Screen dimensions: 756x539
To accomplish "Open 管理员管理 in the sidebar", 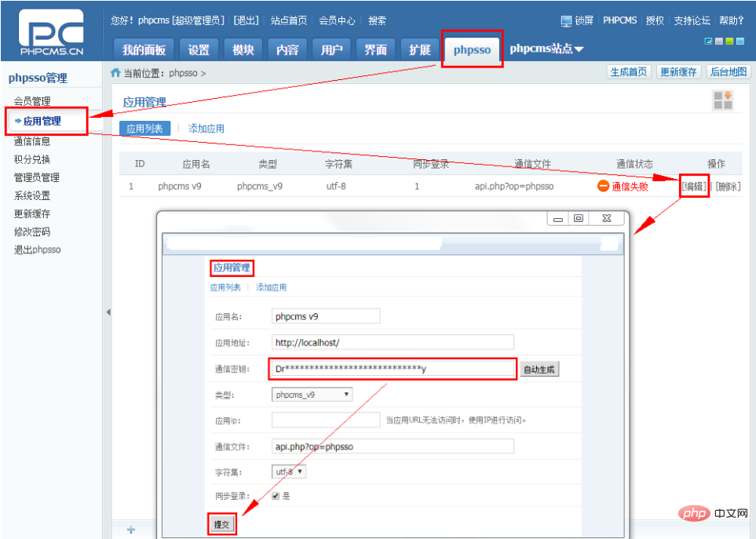I will tap(37, 177).
